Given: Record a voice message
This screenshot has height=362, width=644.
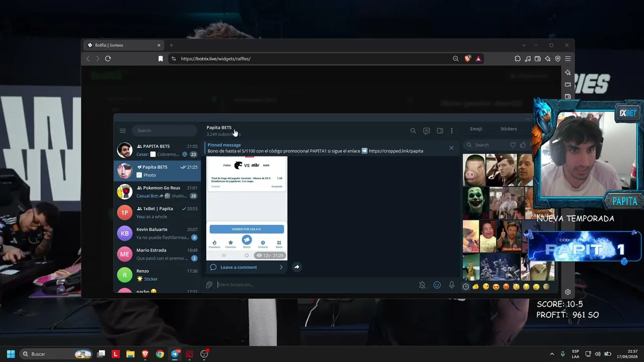Looking at the screenshot, I should click(452, 285).
